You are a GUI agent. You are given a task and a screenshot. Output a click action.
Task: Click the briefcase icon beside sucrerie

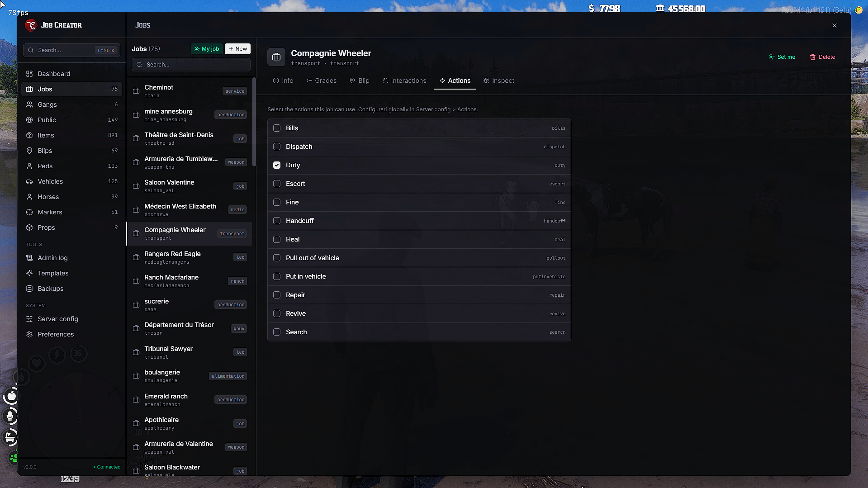[136, 305]
